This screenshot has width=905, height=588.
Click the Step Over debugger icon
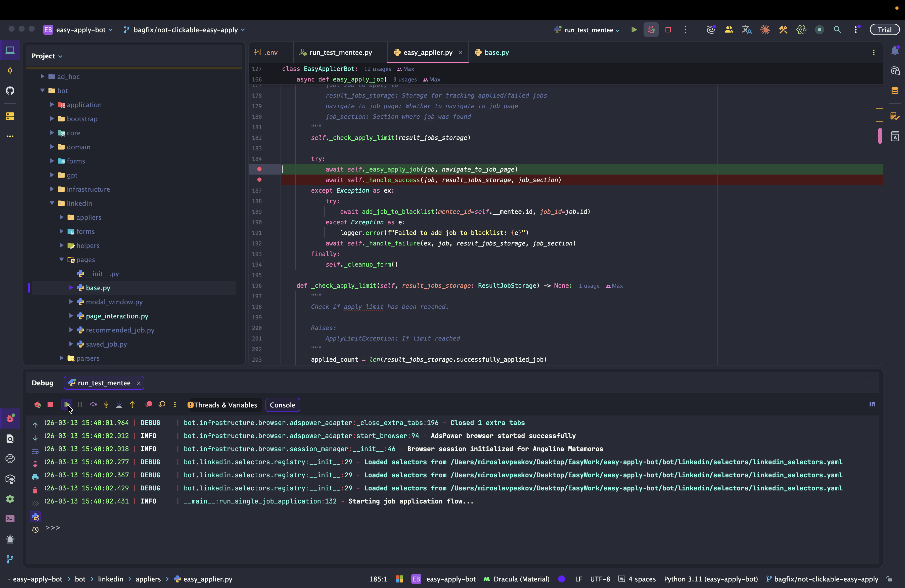click(93, 405)
